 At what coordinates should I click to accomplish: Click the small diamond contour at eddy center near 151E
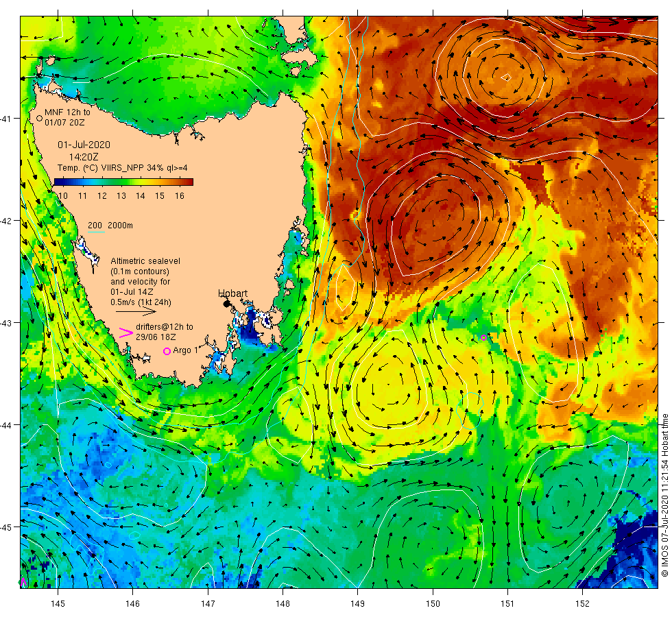507,77
